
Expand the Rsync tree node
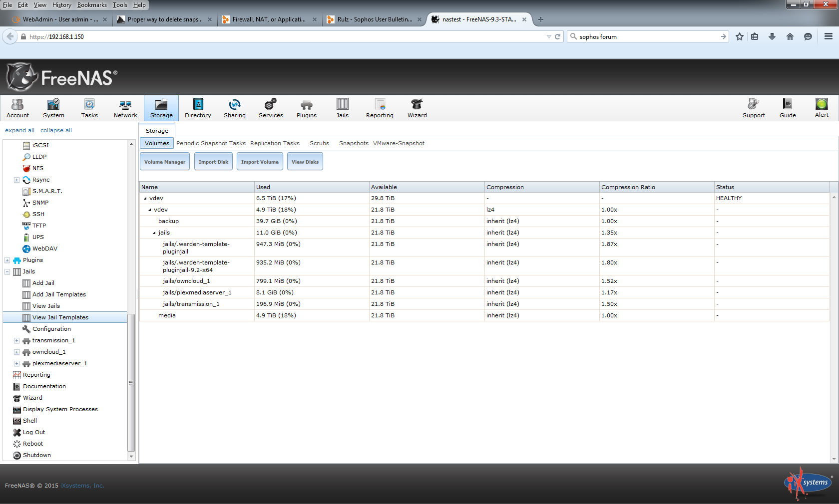(16, 180)
